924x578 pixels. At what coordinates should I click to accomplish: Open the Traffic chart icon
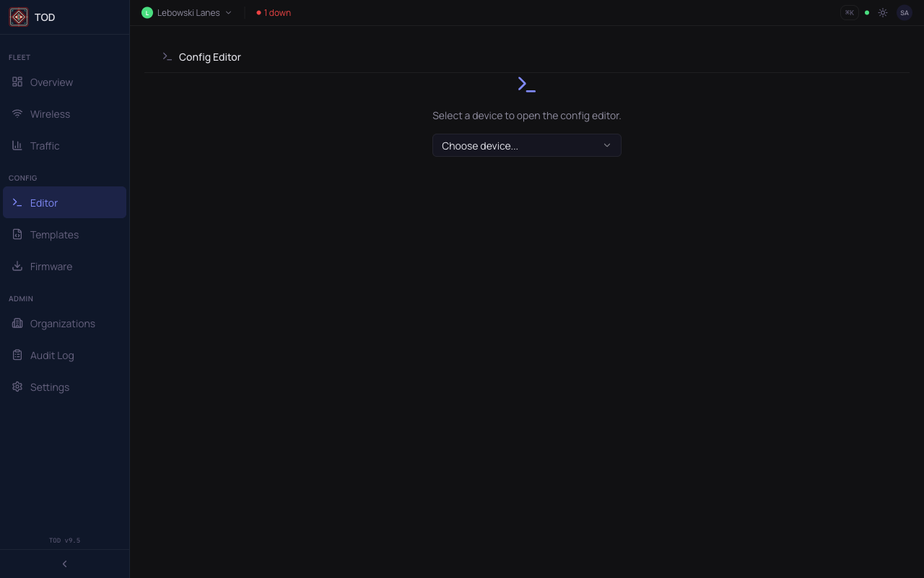(17, 146)
